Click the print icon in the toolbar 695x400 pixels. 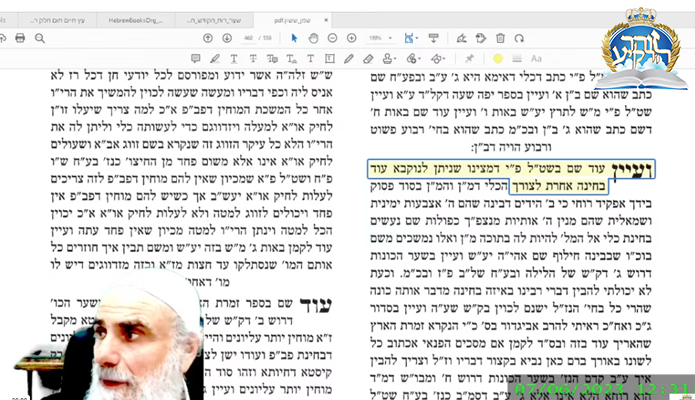(x=20, y=37)
